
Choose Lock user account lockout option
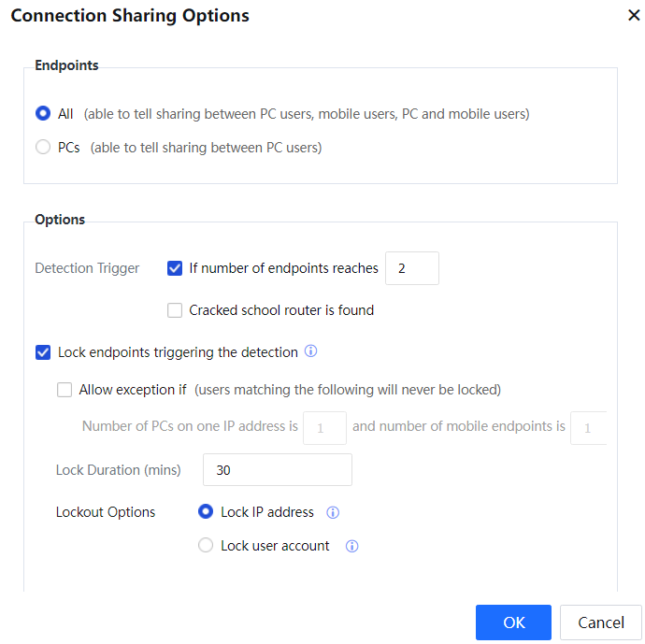point(206,546)
